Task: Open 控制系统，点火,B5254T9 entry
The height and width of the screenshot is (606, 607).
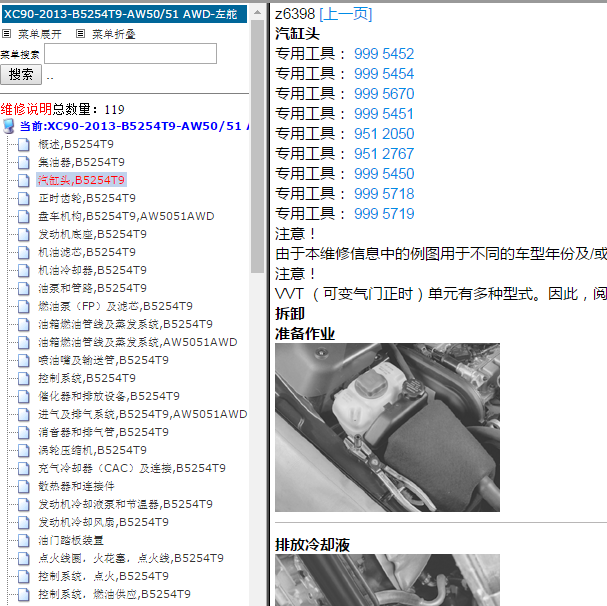Action: click(x=103, y=576)
